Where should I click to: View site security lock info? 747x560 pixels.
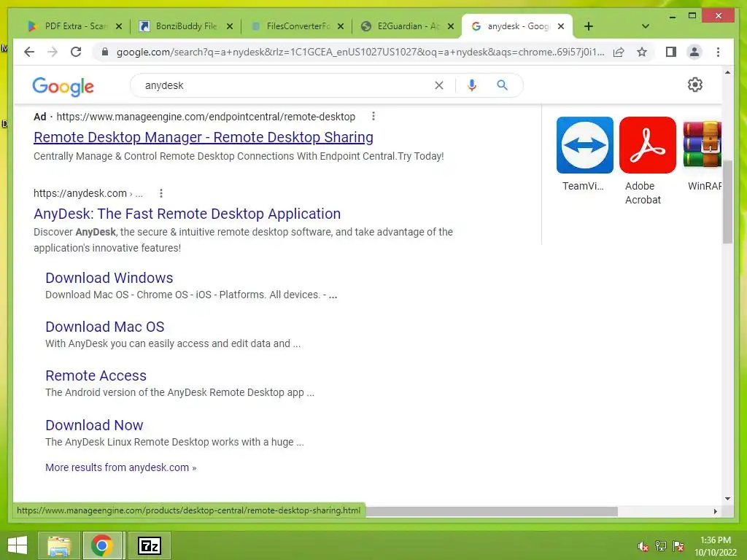tap(105, 52)
